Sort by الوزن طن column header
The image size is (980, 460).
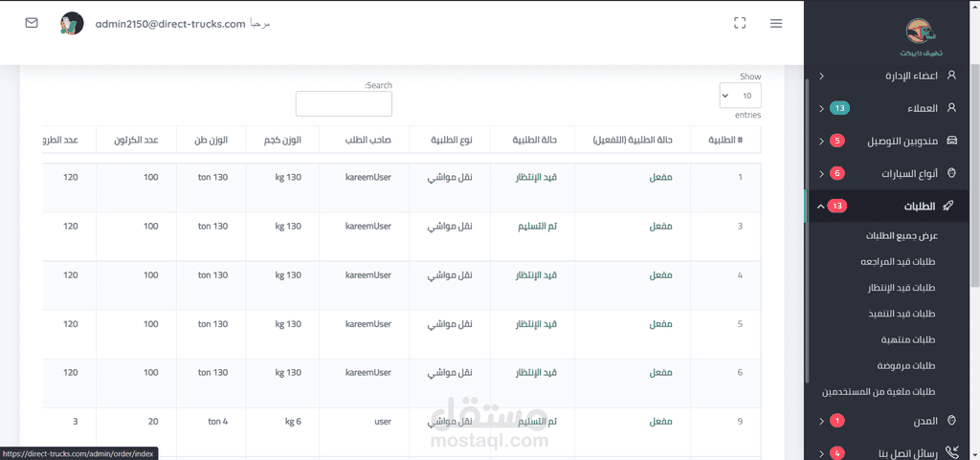pos(212,141)
